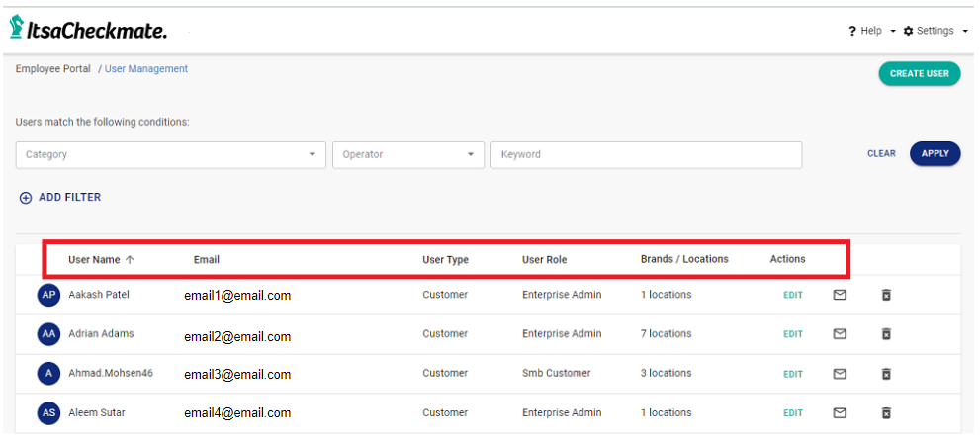Apply the filter conditions
This screenshot has height=447, width=980.
(935, 153)
